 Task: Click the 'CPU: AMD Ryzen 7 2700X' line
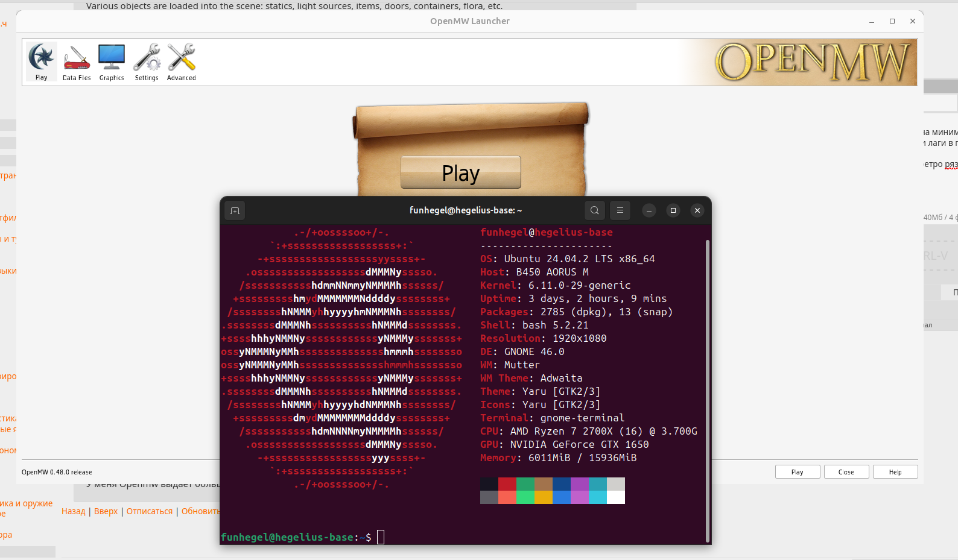(x=589, y=431)
